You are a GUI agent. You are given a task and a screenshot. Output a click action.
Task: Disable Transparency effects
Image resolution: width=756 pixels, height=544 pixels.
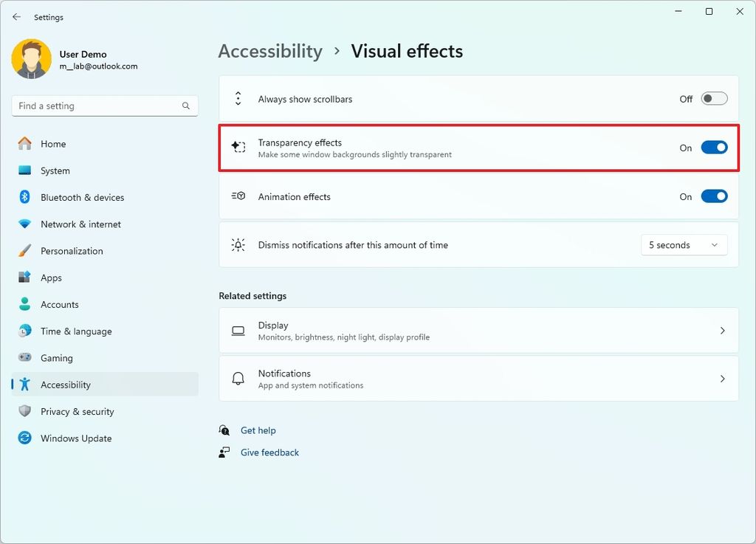(x=713, y=147)
